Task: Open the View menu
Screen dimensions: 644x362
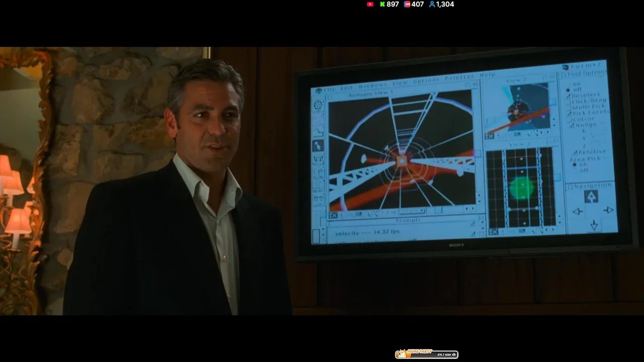Action: [x=399, y=83]
